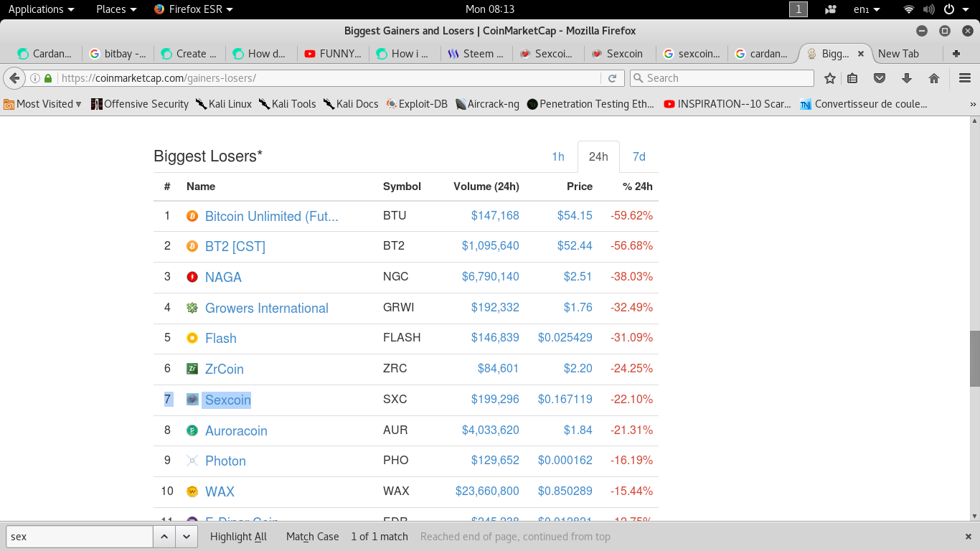
Task: Select the 1h losers tab
Action: (x=558, y=157)
